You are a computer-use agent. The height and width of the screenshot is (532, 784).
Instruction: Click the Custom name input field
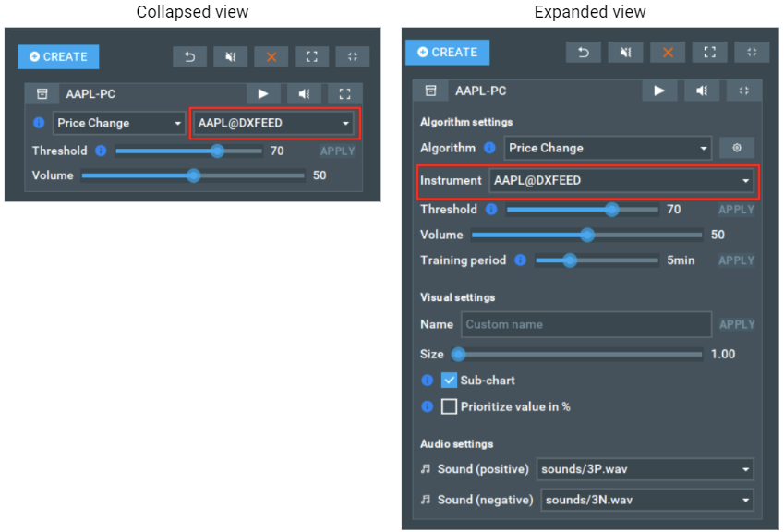point(585,324)
